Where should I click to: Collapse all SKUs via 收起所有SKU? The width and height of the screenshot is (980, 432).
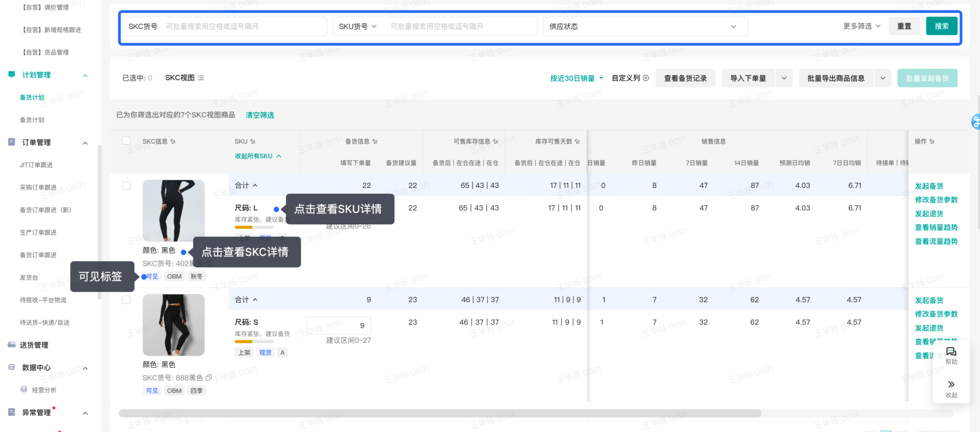258,156
